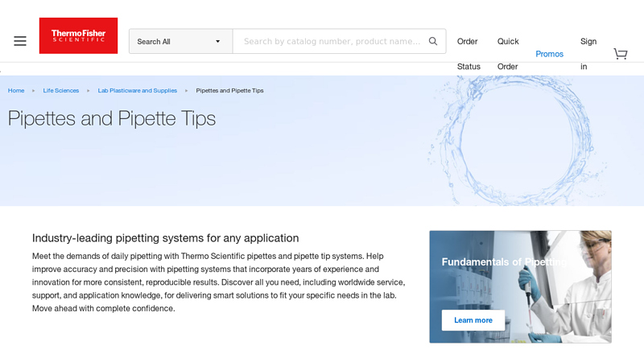Click the magnifying glass search icon
644x362 pixels.
433,41
